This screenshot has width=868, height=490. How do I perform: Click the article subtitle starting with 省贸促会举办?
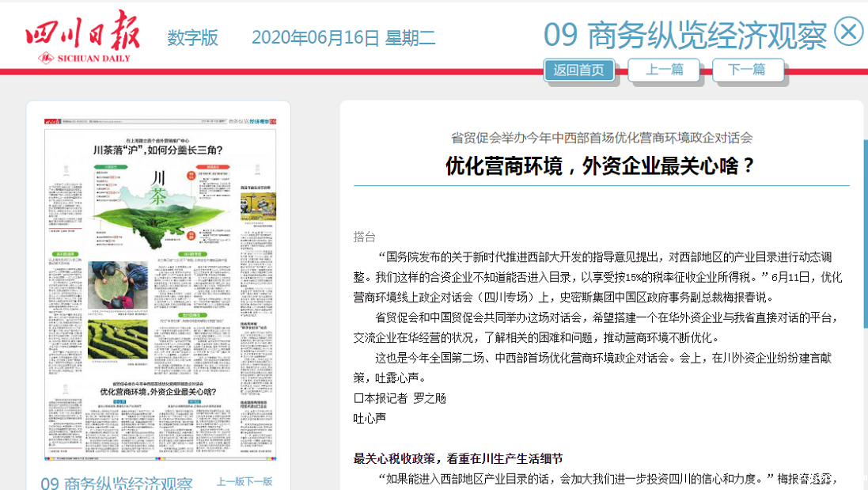[601, 137]
